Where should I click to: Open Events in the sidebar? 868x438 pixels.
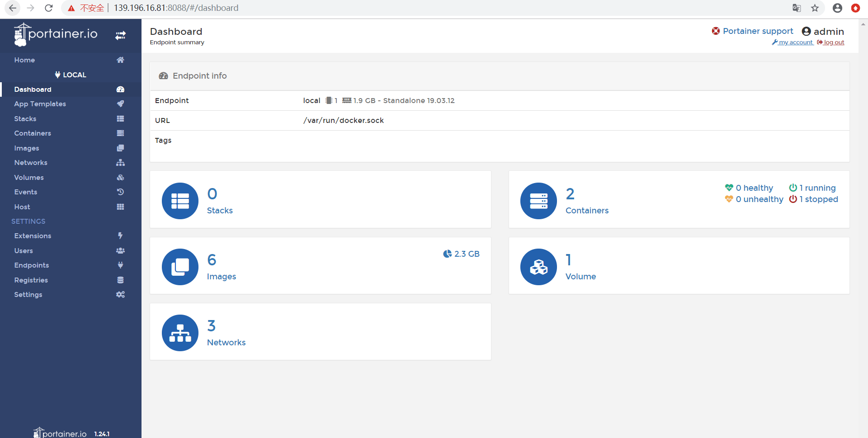click(25, 192)
